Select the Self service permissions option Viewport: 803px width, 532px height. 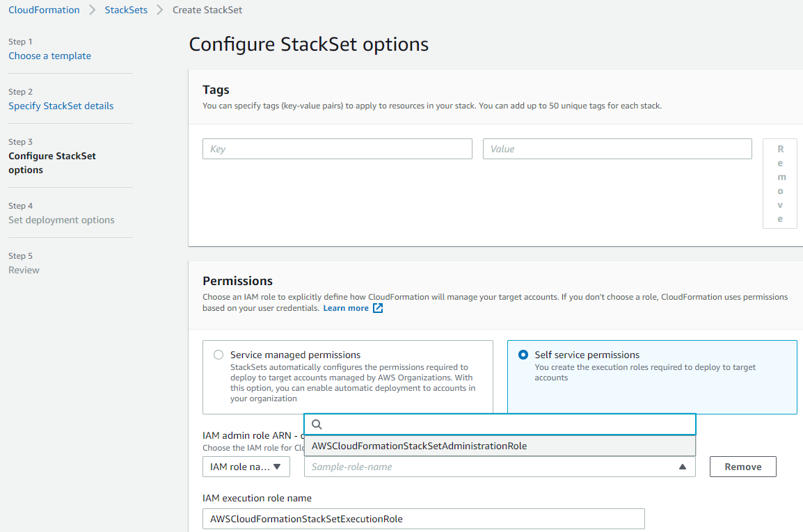(x=523, y=355)
